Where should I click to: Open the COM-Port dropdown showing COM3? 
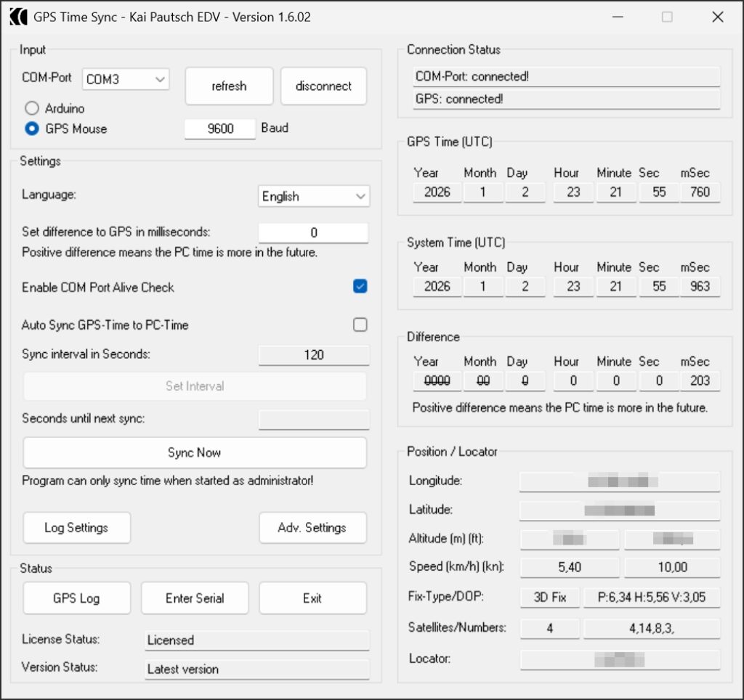pos(126,80)
